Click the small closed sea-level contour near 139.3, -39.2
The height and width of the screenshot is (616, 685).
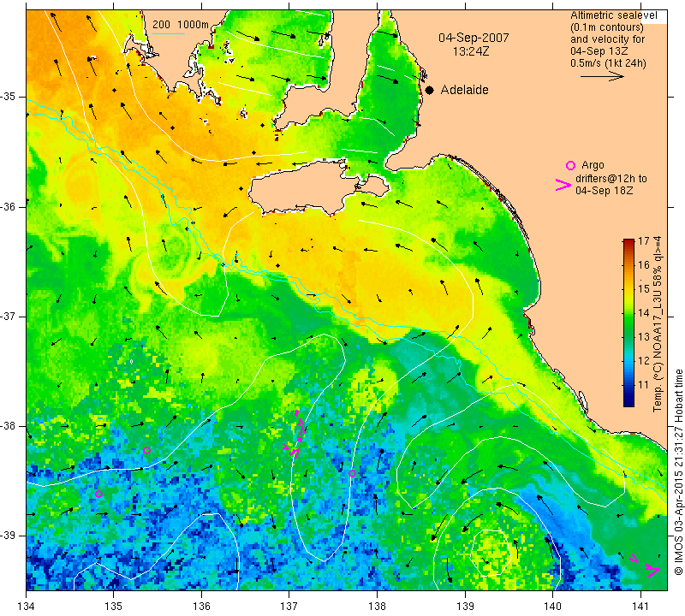click(491, 552)
